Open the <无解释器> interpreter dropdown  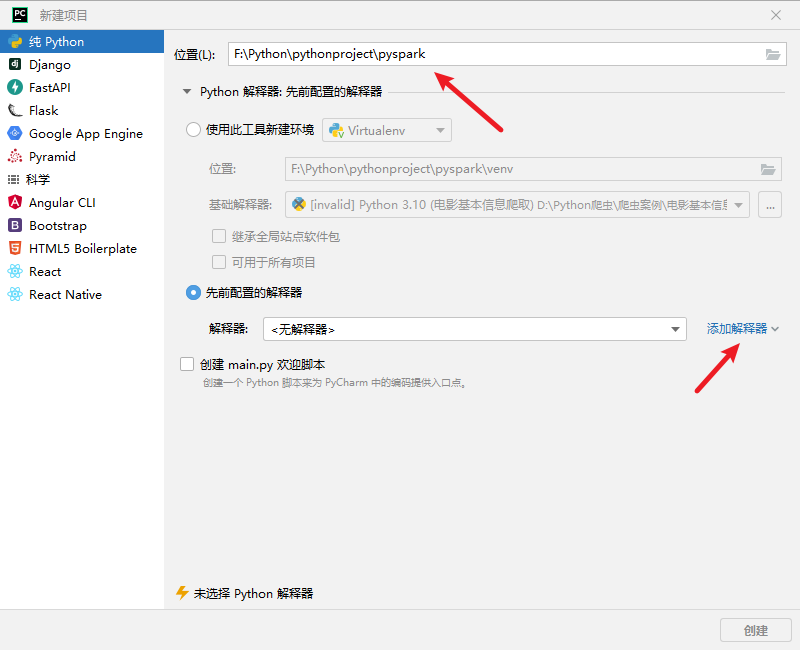click(474, 329)
